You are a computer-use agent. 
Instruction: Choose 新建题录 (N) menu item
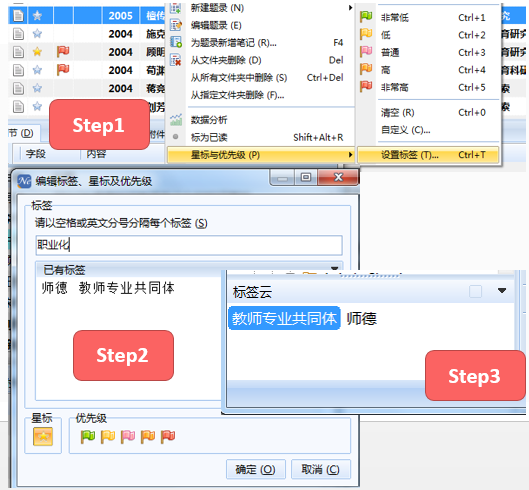[260, 7]
